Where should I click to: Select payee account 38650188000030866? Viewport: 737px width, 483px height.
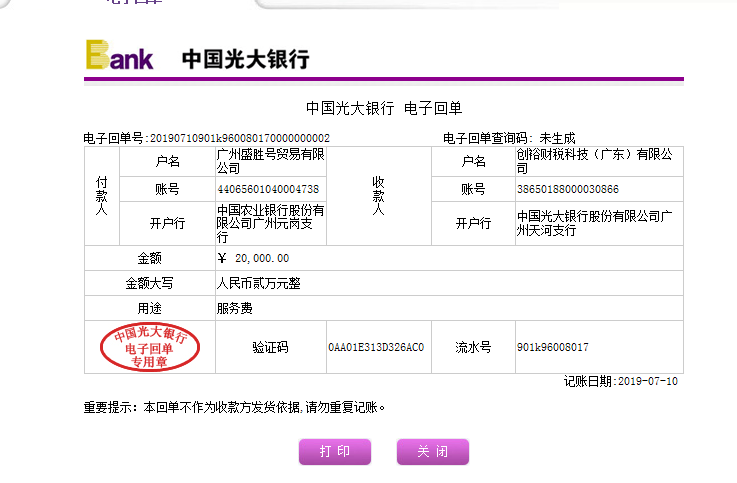(x=568, y=189)
